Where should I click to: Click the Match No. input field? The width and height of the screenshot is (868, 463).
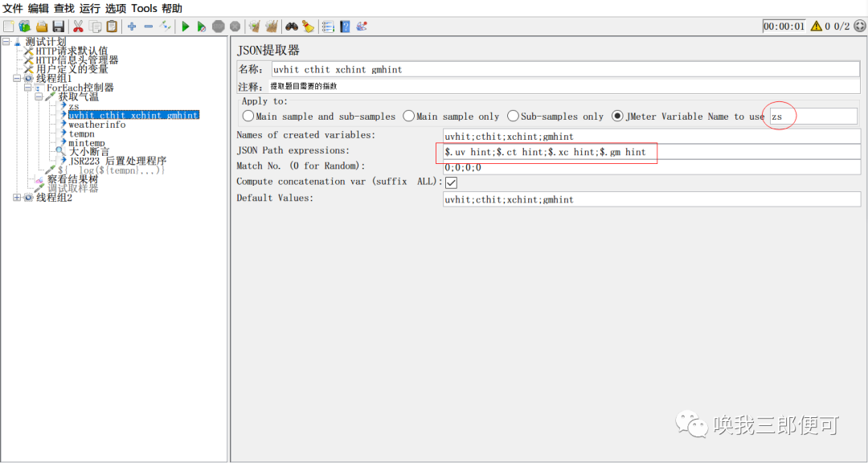(x=652, y=166)
